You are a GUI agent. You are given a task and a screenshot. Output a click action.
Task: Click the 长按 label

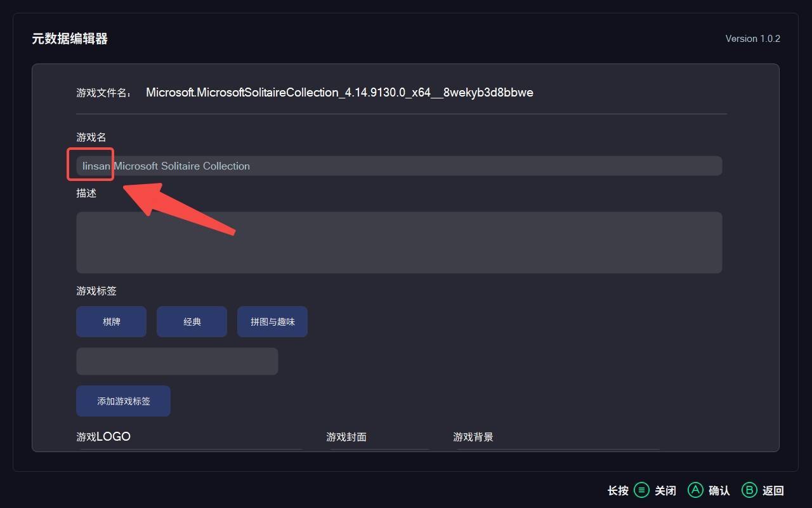(618, 491)
